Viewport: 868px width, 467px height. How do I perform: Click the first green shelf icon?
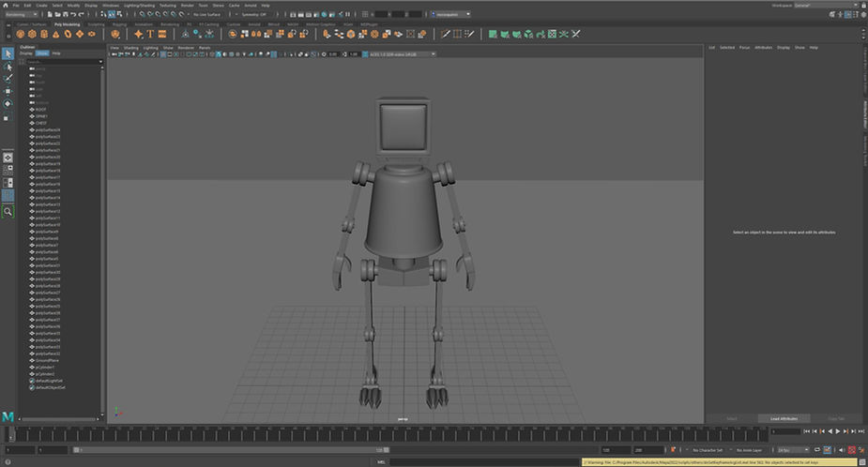click(493, 35)
